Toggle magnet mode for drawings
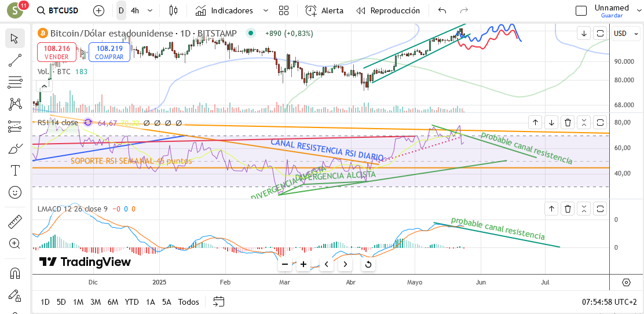Image resolution: width=644 pixels, height=314 pixels. (15, 273)
